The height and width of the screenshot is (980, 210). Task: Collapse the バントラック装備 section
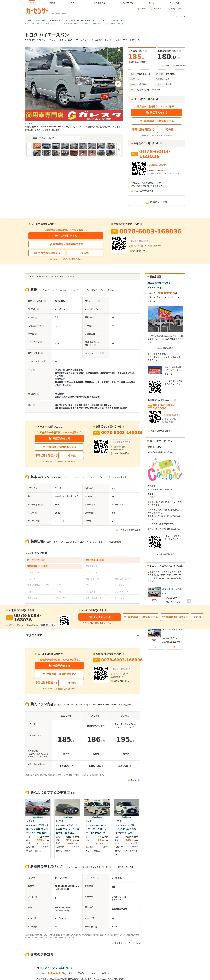82,553
